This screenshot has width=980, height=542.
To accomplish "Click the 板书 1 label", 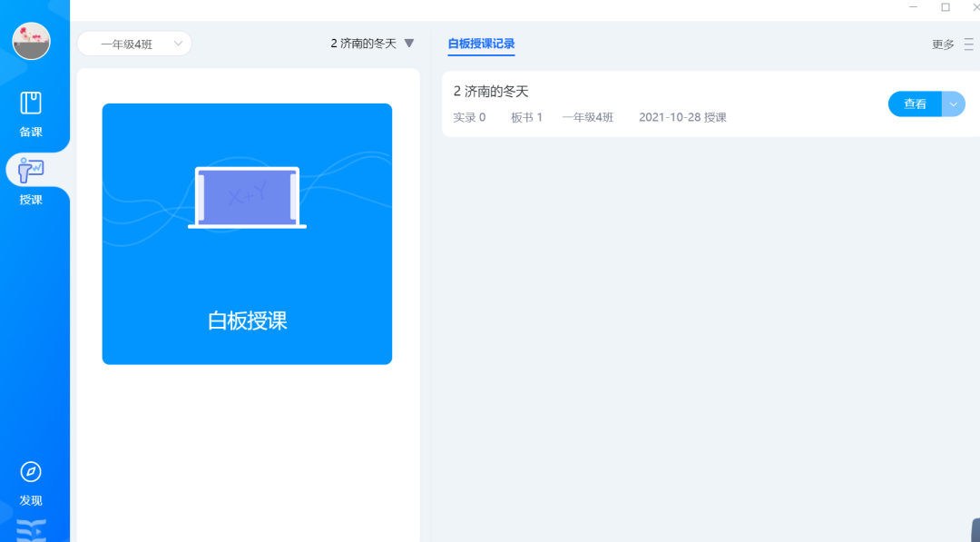I will 525,116.
